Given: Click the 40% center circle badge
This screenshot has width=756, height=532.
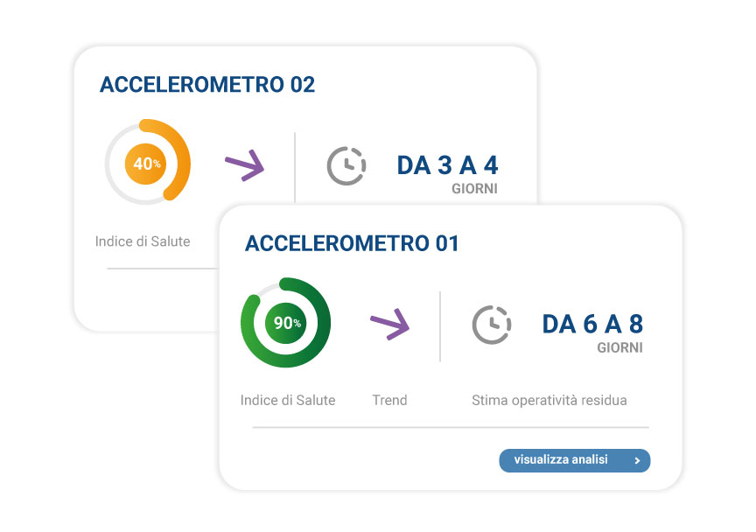Looking at the screenshot, I should (x=147, y=163).
